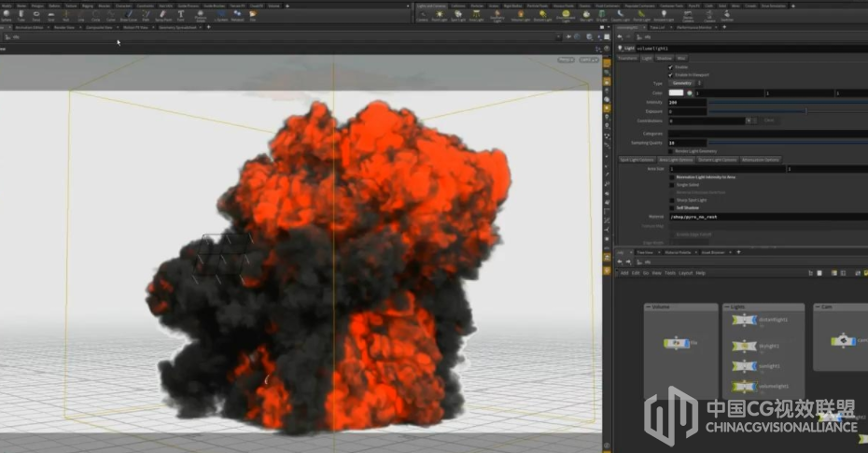Select the Sphere shelf tool
Image resolution: width=868 pixels, height=453 pixels.
pos(7,16)
